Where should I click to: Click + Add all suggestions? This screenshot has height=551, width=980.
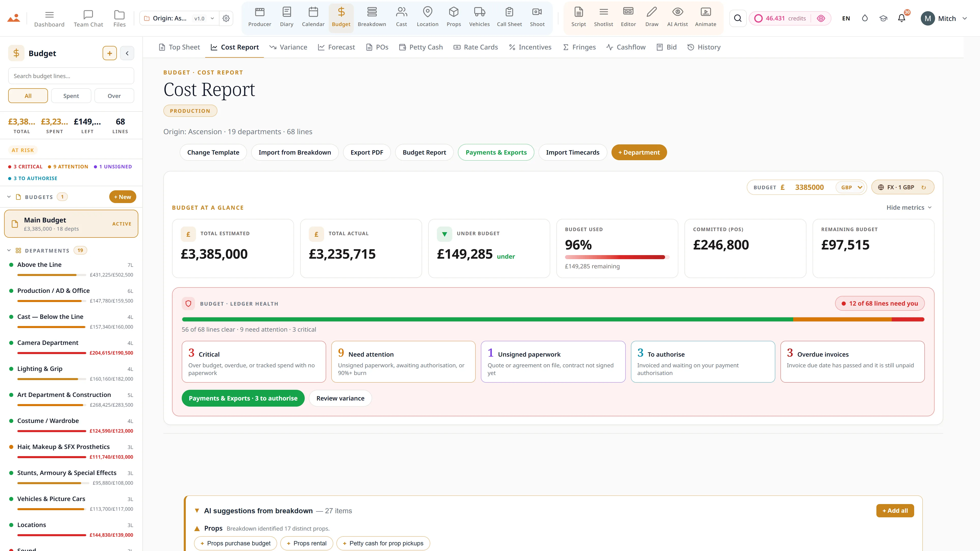[x=895, y=511]
